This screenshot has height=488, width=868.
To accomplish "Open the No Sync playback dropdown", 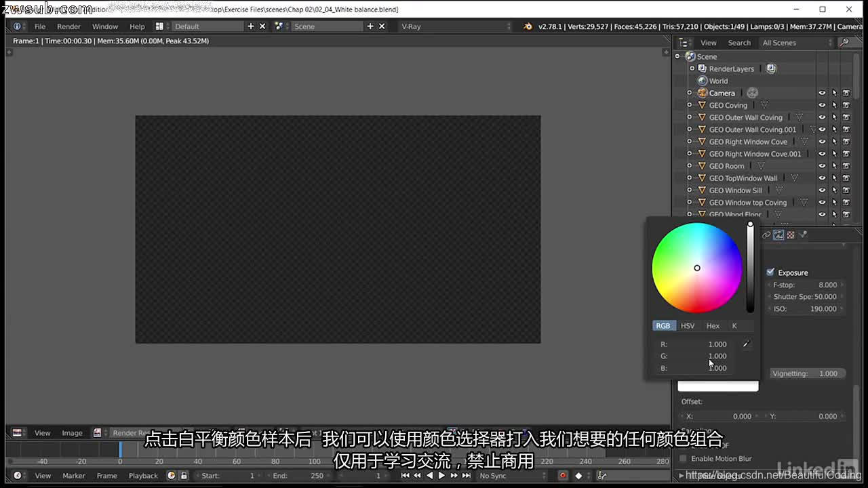I will pos(513,475).
